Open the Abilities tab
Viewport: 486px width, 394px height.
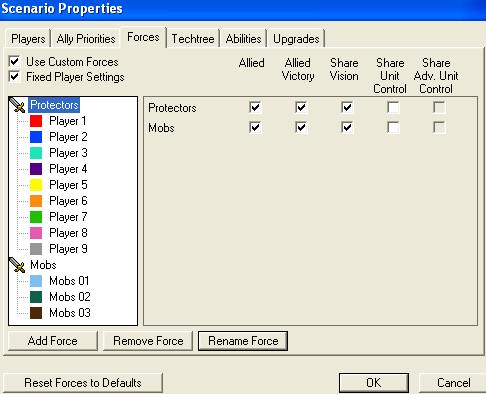tap(243, 39)
